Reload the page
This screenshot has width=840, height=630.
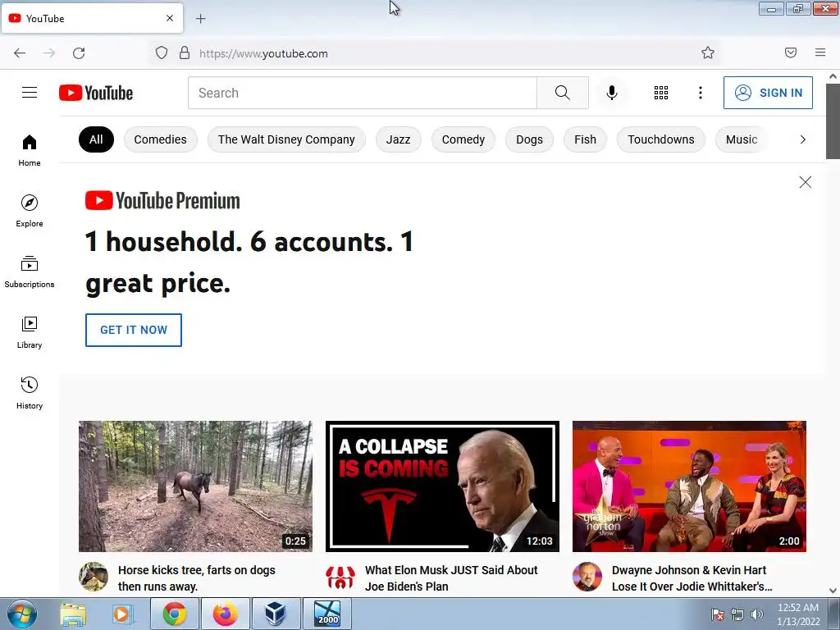[79, 53]
